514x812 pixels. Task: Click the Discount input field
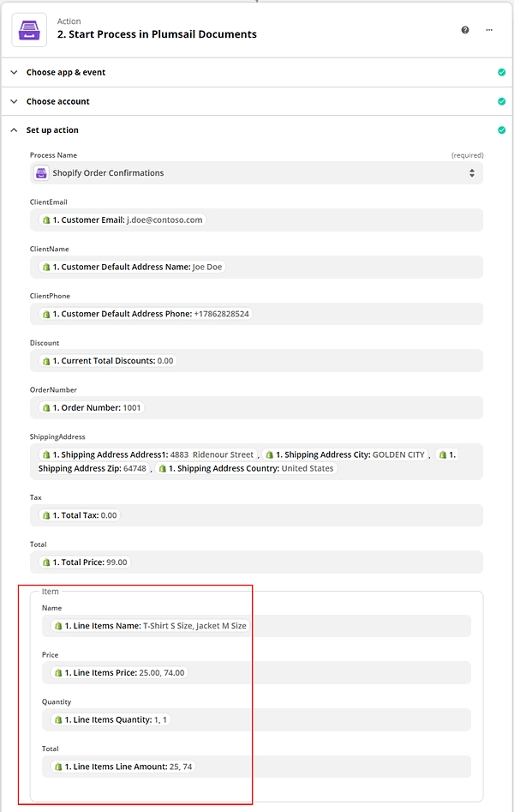coord(256,361)
